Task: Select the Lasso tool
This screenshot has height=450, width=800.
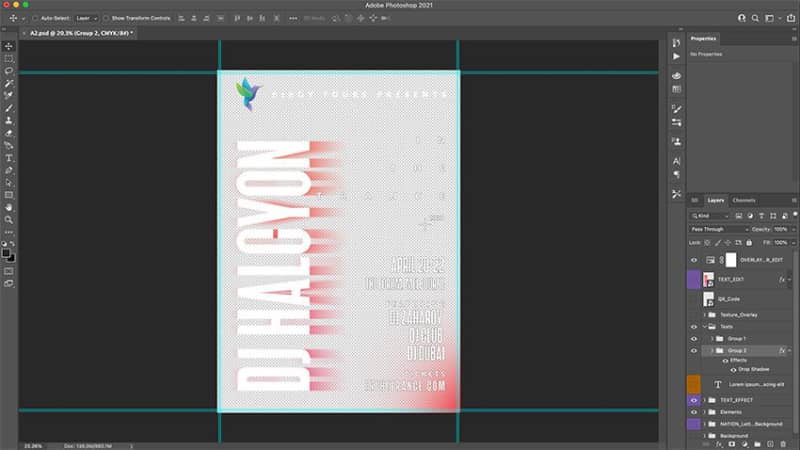Action: (x=9, y=71)
